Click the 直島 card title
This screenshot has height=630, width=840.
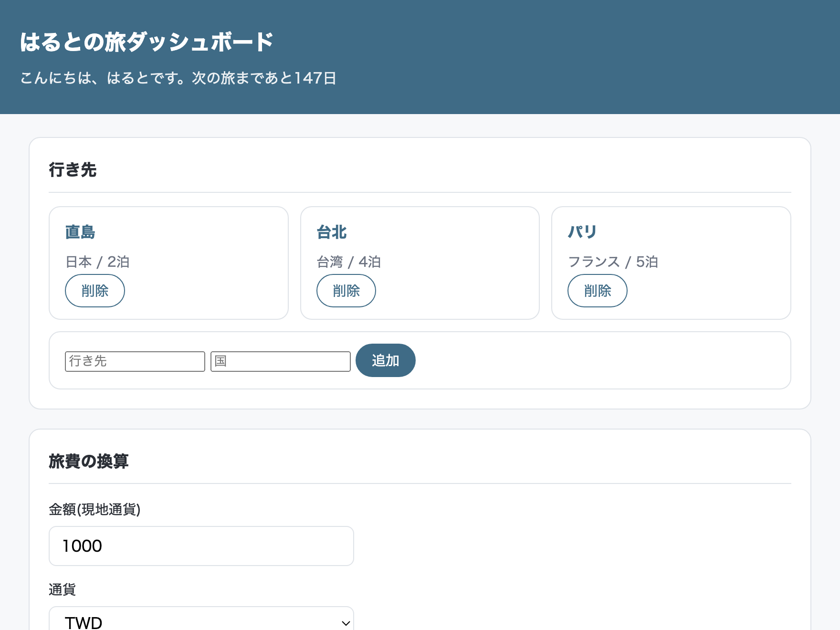(x=80, y=232)
